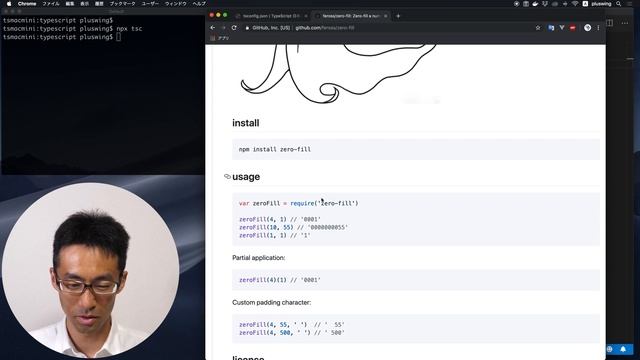This screenshot has width=640, height=360.
Task: Toggle the split editor icon in VS Code
Action: pyautogui.click(x=610, y=23)
